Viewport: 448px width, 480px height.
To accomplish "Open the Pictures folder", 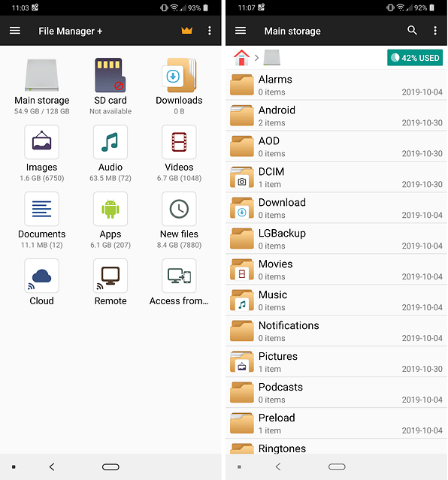I will [x=336, y=362].
